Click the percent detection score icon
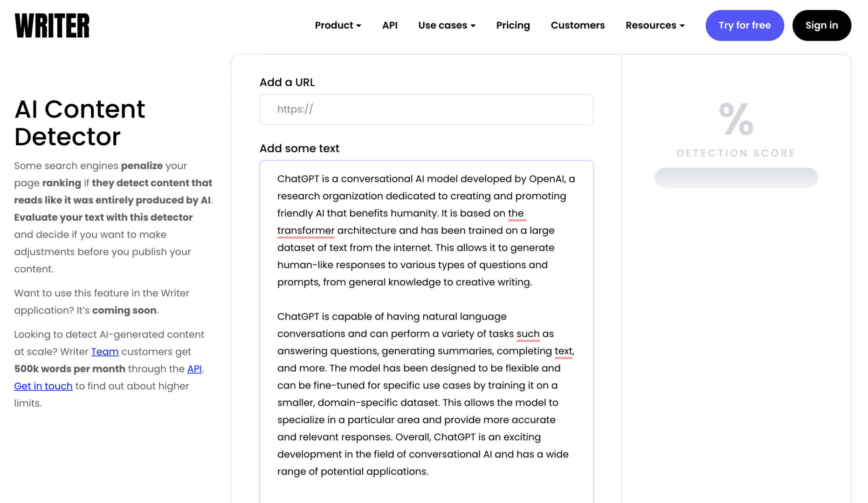 [x=736, y=119]
